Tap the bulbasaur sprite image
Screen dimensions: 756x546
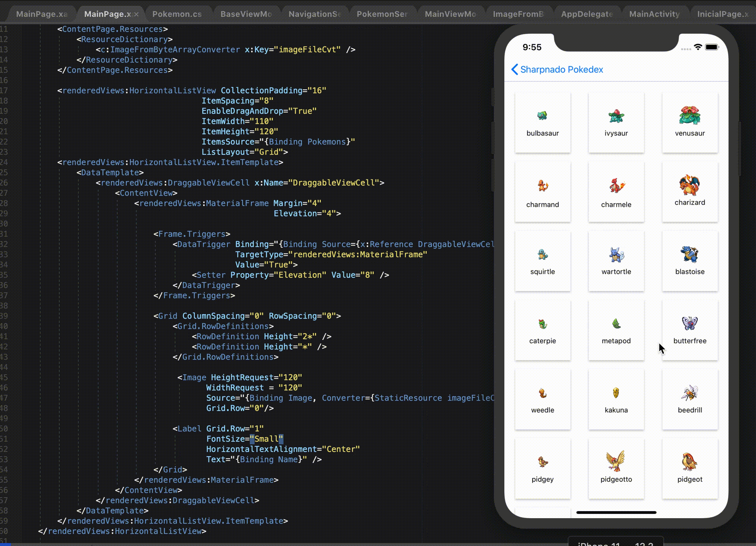(x=542, y=116)
